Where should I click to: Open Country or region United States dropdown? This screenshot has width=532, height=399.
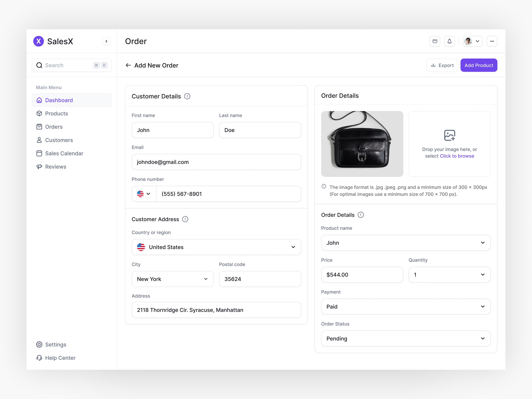click(x=216, y=247)
